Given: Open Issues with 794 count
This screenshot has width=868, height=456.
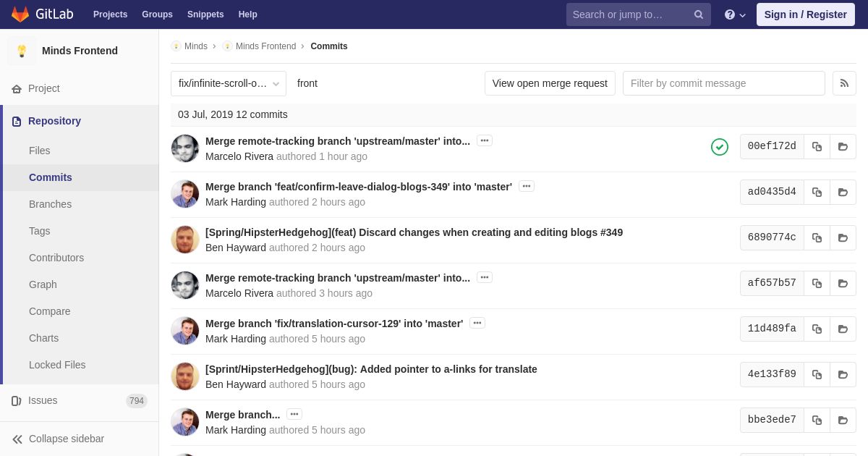Looking at the screenshot, I should click(80, 400).
